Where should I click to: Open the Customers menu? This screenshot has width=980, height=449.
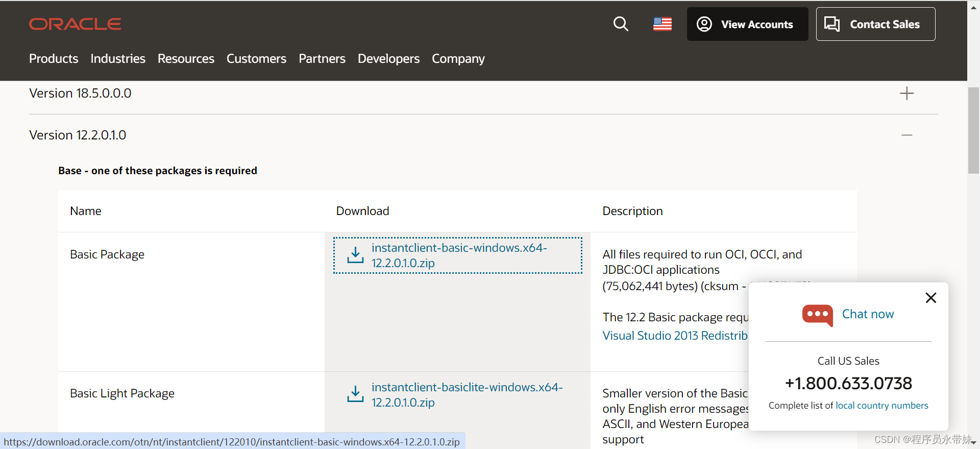[256, 59]
